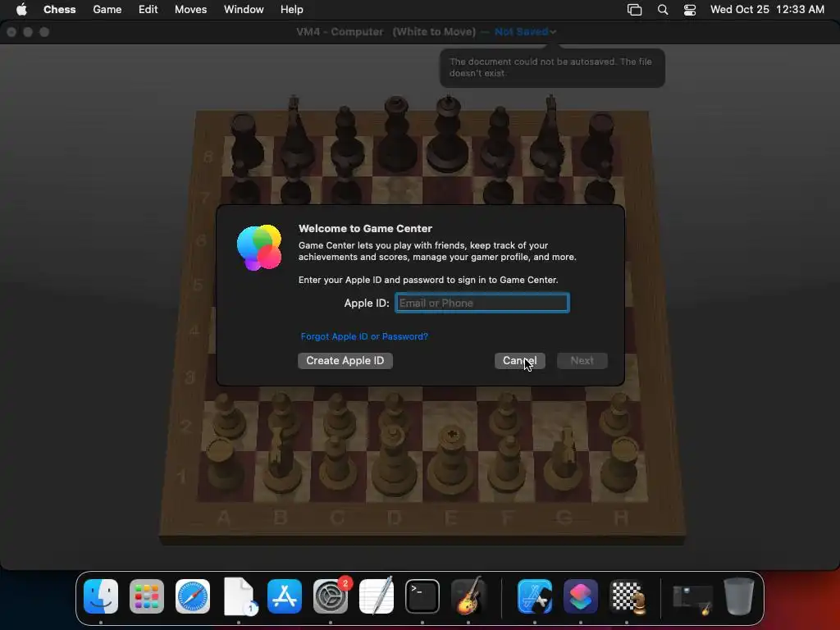The width and height of the screenshot is (840, 630).
Task: Open Shortcuts from the Dock
Action: [x=581, y=596]
